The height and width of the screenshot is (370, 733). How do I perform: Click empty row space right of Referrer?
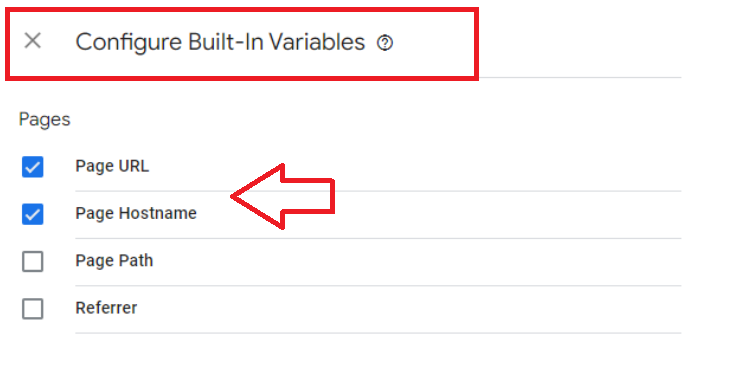[409, 309]
